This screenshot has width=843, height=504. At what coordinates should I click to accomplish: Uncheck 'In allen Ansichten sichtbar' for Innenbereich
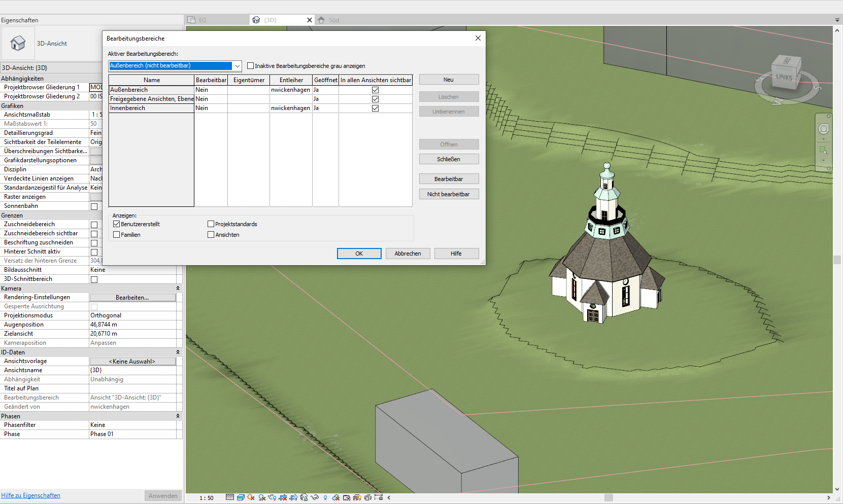click(375, 107)
